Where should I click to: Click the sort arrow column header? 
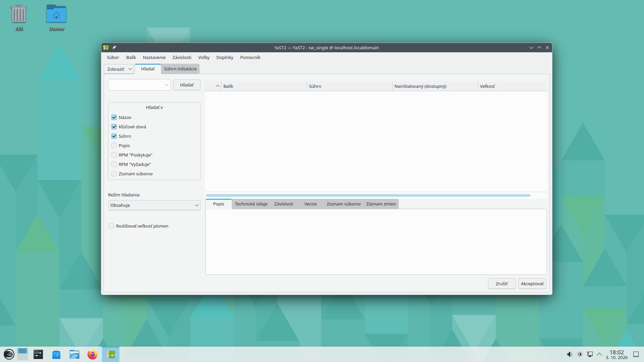[x=213, y=86]
